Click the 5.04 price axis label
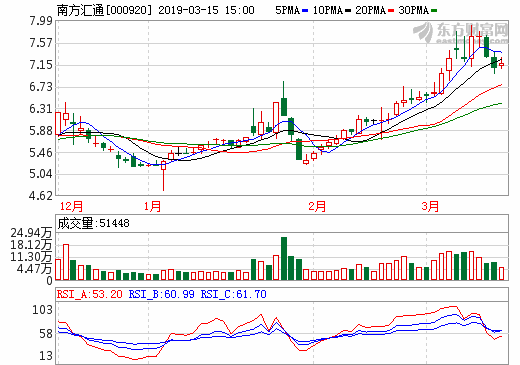The image size is (520, 365). tap(41, 174)
